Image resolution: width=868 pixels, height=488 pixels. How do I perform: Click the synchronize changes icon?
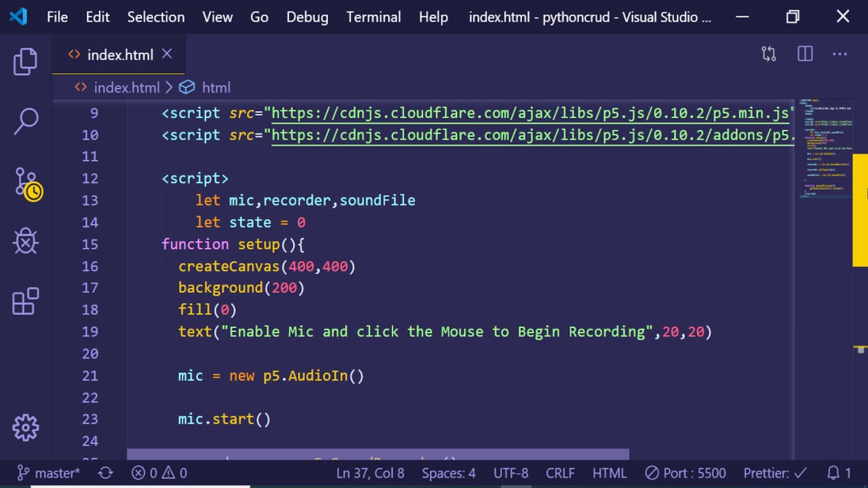(x=105, y=473)
